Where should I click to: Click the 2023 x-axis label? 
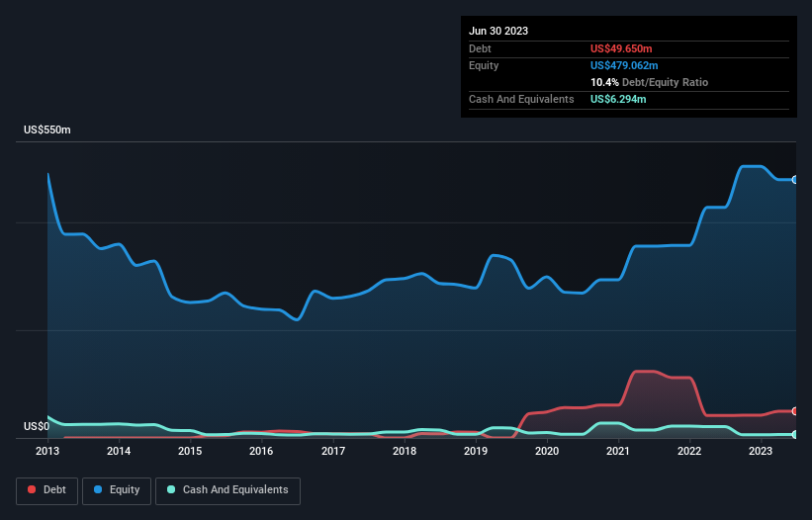pyautogui.click(x=761, y=451)
